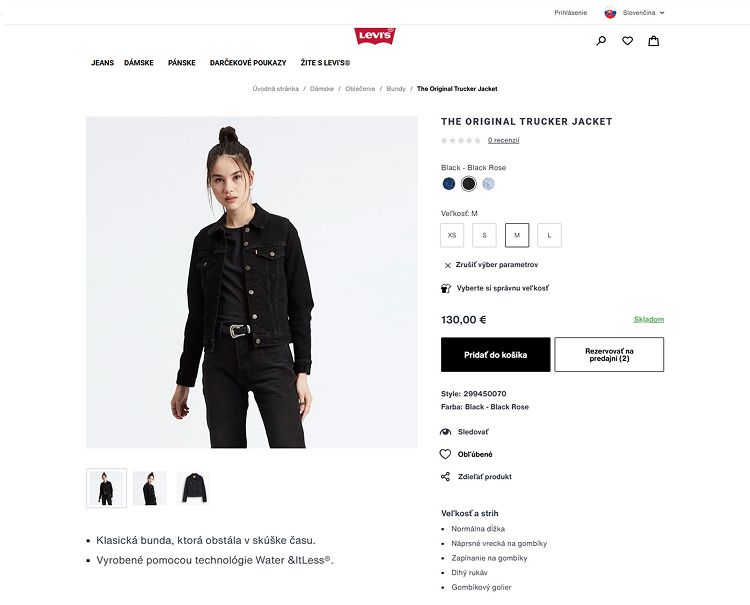
Task: Open the shopping bag icon
Action: coord(653,41)
